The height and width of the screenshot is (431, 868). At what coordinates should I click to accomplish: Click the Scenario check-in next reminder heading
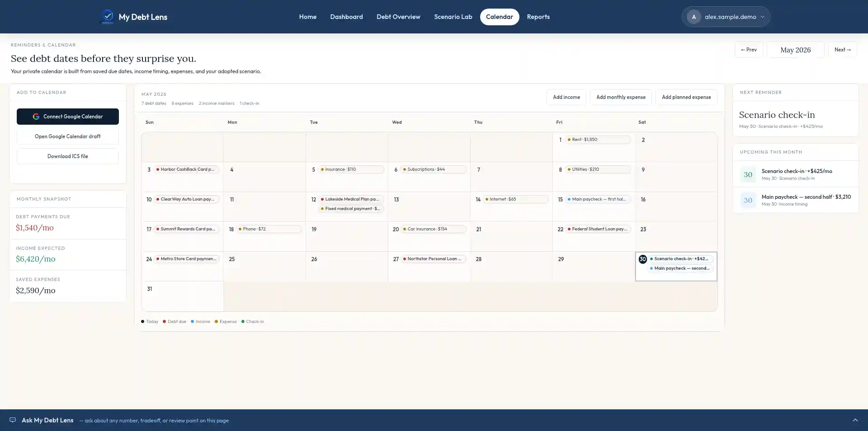tap(777, 115)
